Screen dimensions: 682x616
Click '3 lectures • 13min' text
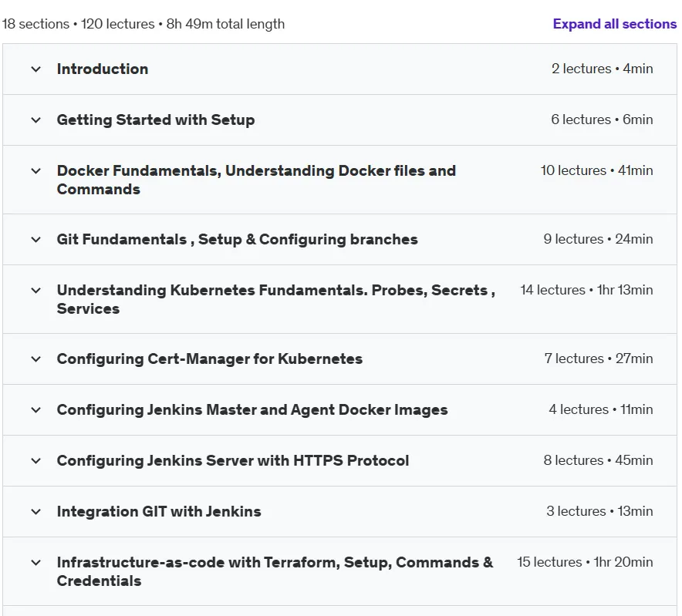click(x=599, y=511)
